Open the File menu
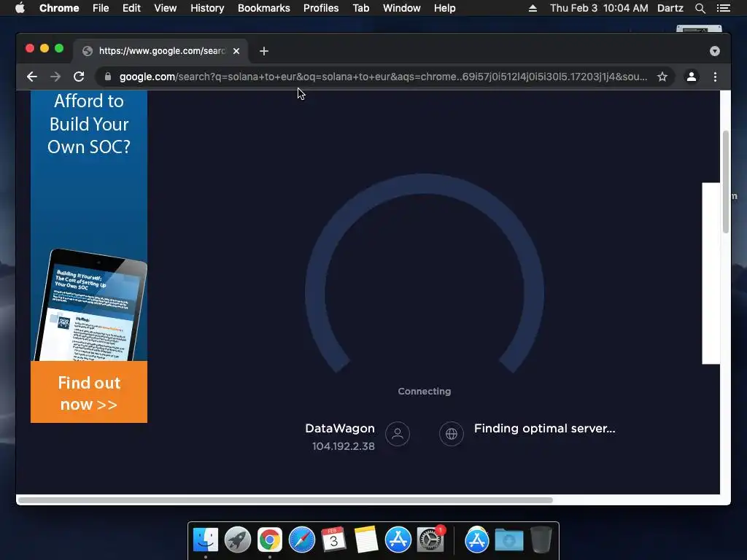This screenshot has height=560, width=747. coord(101,8)
